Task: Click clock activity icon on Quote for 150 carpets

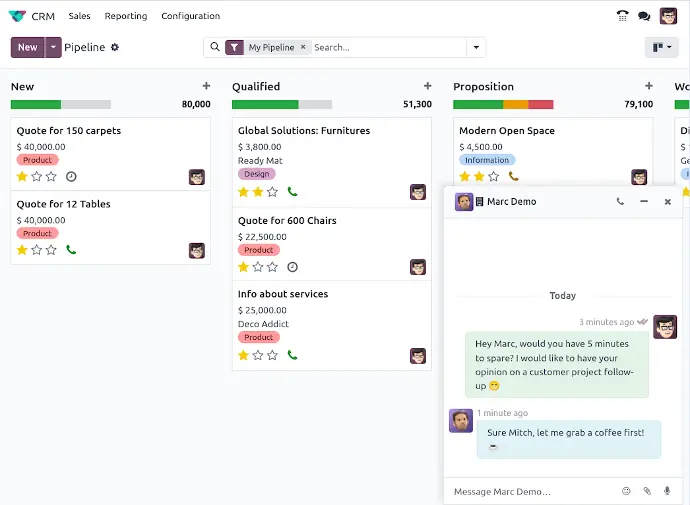Action: coord(71,177)
